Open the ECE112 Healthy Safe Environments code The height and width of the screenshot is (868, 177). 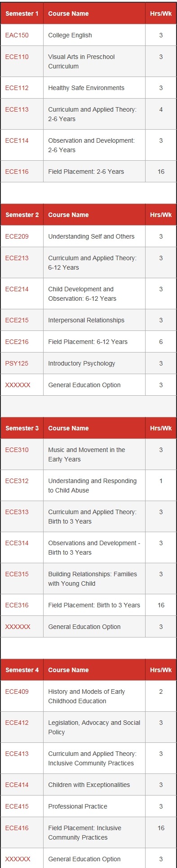coord(17,88)
